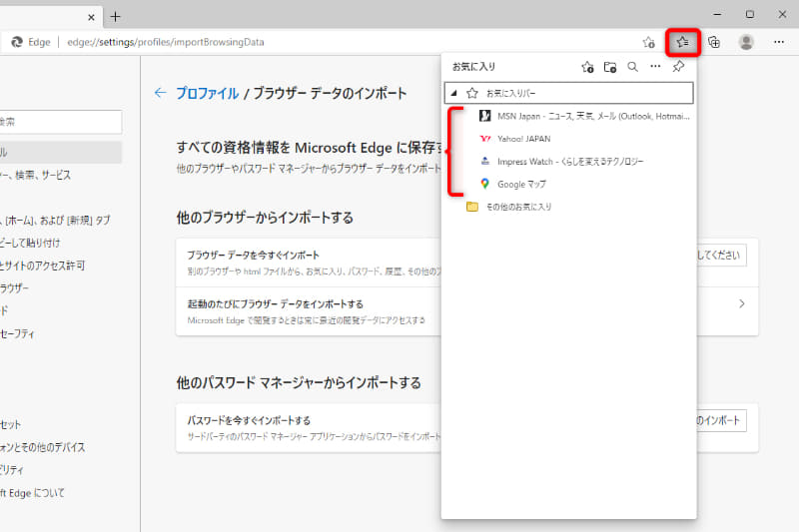Image resolution: width=799 pixels, height=532 pixels.
Task: Open the Favorites toolbar button
Action: coord(683,42)
